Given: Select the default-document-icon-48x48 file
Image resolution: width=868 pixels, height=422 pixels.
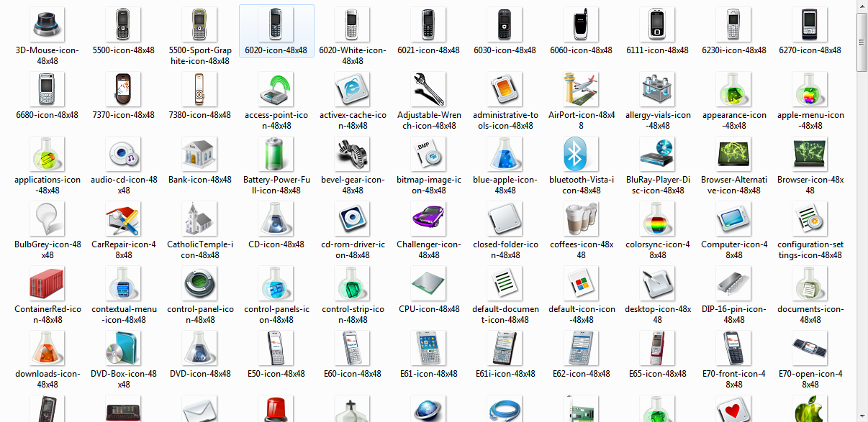Looking at the screenshot, I should point(505,283).
